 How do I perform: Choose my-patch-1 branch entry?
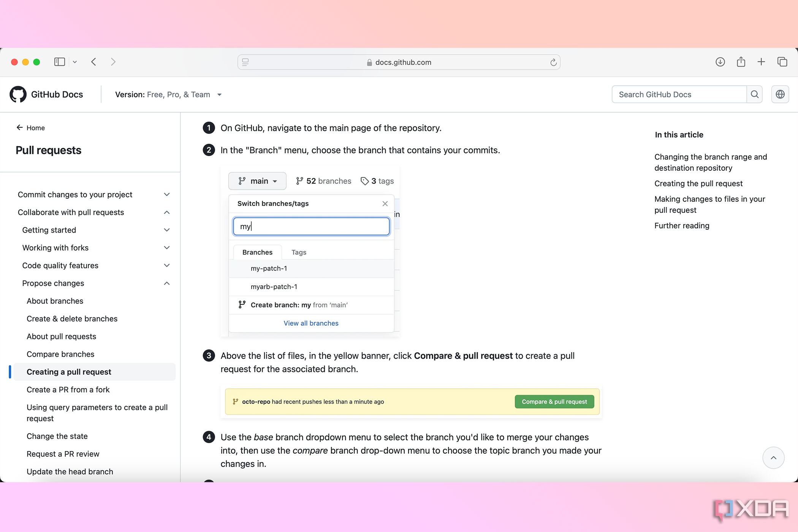(311, 269)
